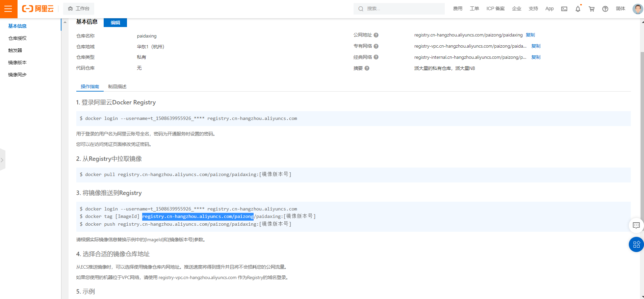644x299 pixels.
Task: Open the App menu item
Action: click(549, 9)
